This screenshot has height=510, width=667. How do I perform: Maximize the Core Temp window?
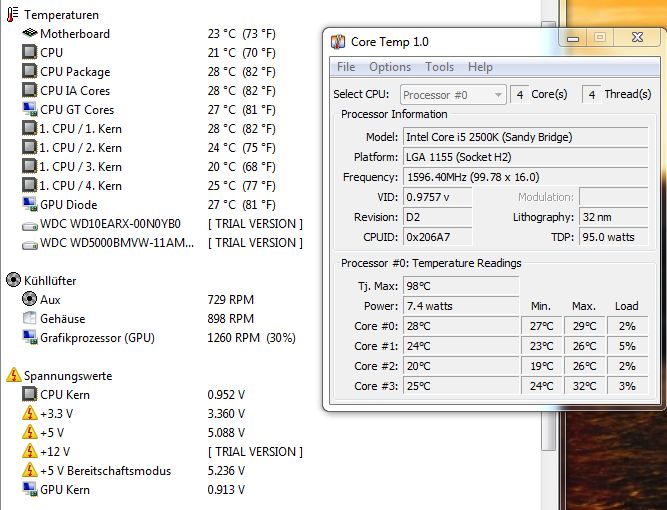click(x=600, y=38)
